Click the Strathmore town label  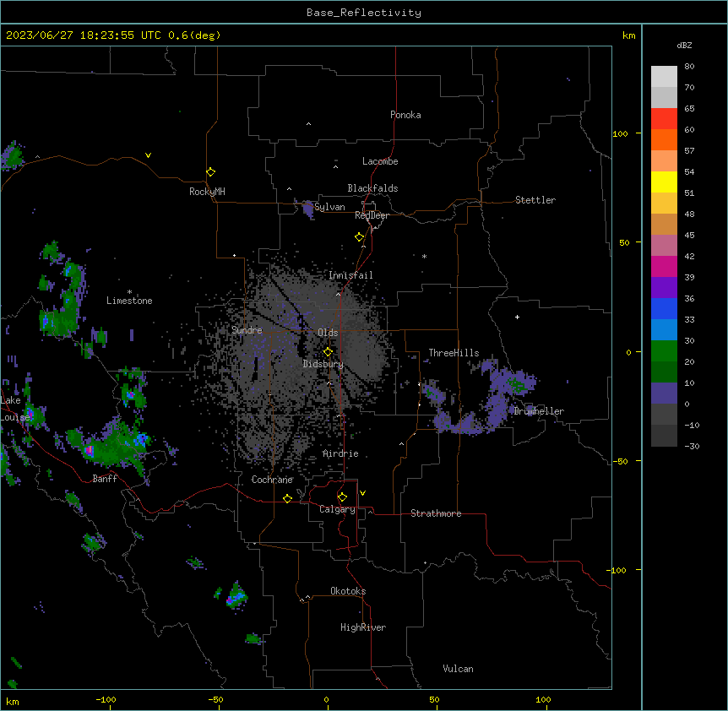coord(436,513)
